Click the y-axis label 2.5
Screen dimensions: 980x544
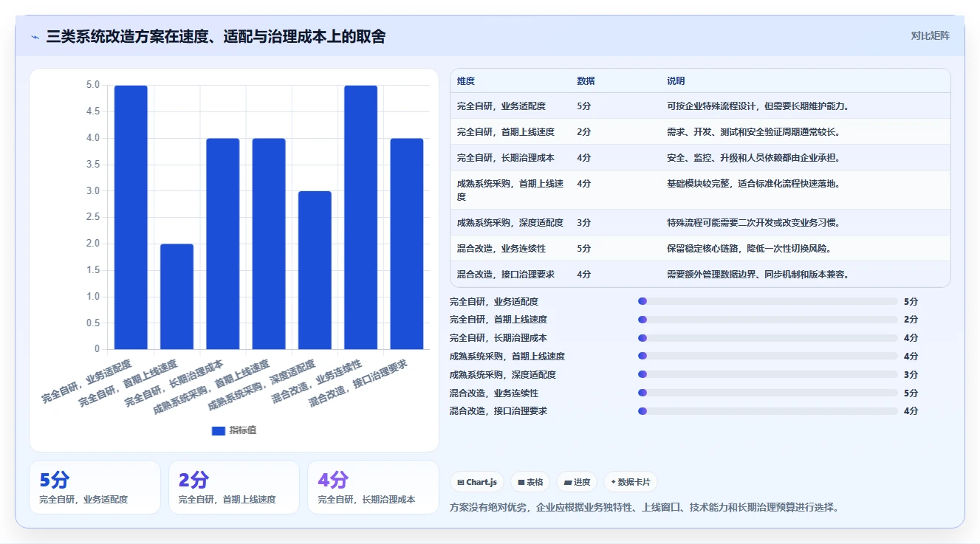tap(92, 217)
